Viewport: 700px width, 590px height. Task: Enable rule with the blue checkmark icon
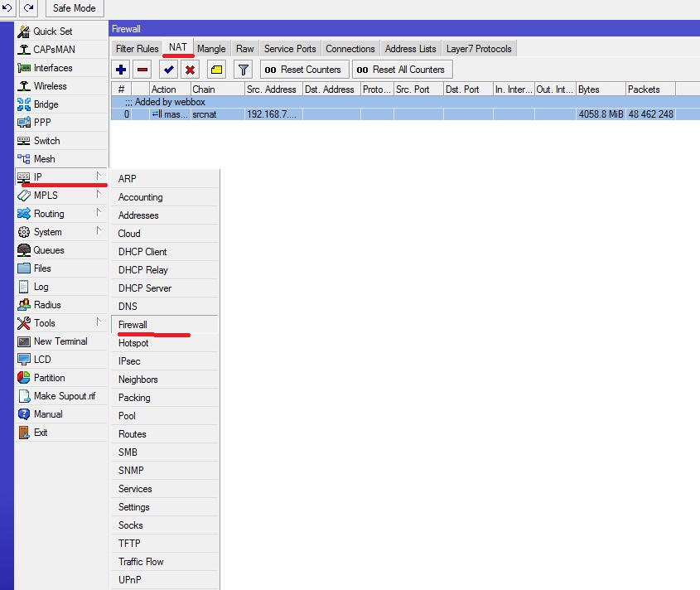[x=169, y=70]
